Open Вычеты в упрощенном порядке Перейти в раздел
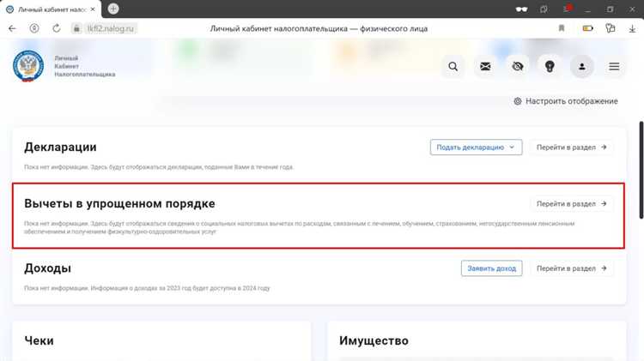This screenshot has width=644, height=361. (571, 203)
